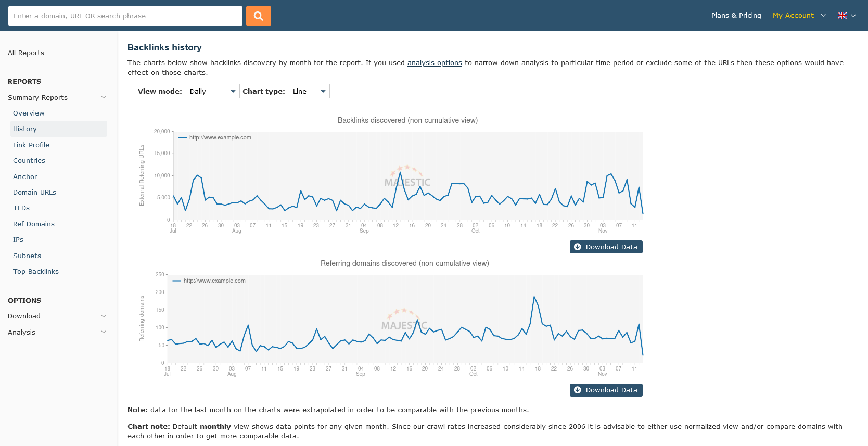This screenshot has width=868, height=446.
Task: Click the orange search magnifier button
Action: 258,16
